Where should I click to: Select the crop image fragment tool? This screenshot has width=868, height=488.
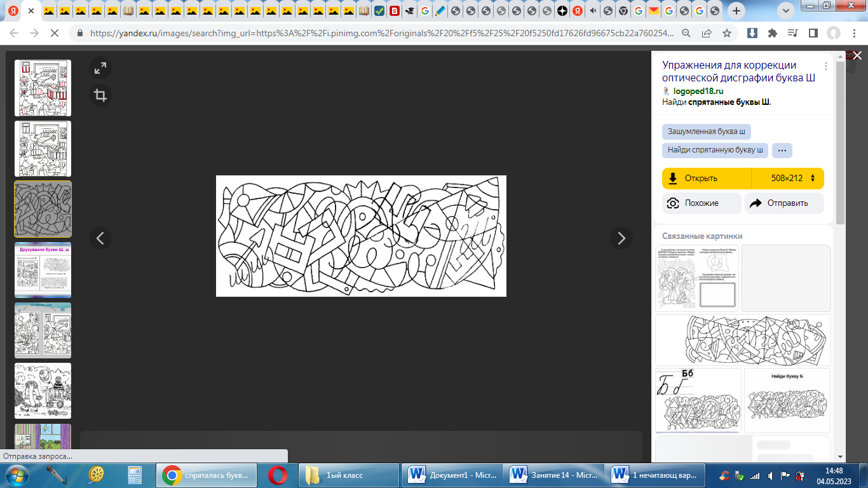pos(100,95)
